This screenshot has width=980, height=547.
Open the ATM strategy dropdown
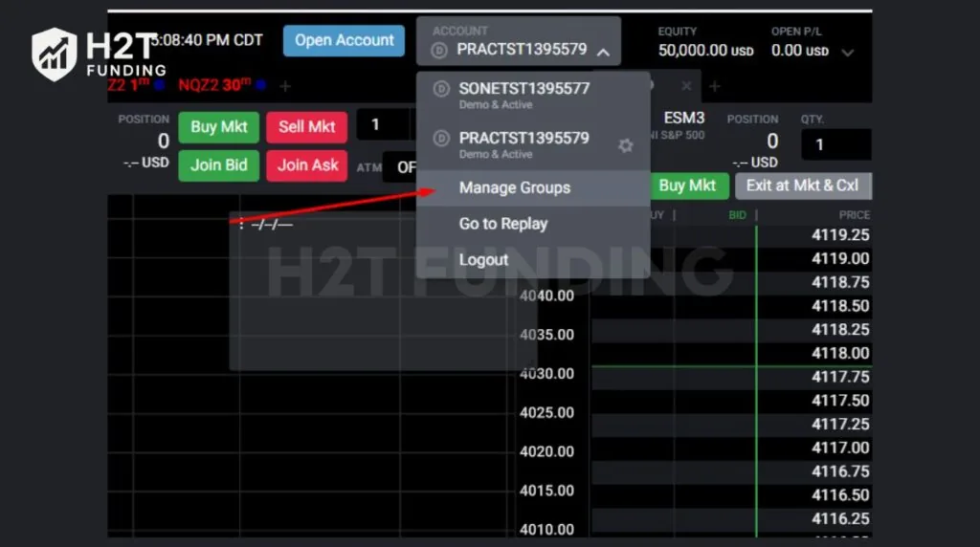[400, 166]
